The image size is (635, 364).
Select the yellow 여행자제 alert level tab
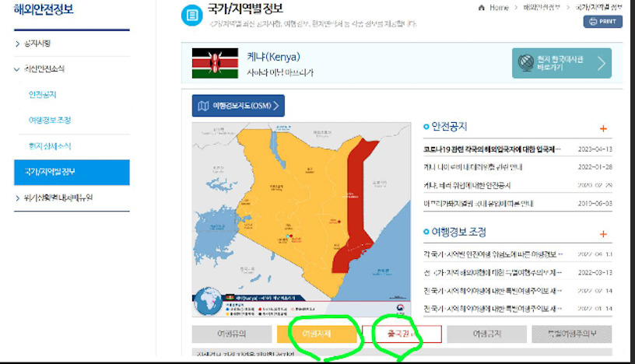coord(317,334)
